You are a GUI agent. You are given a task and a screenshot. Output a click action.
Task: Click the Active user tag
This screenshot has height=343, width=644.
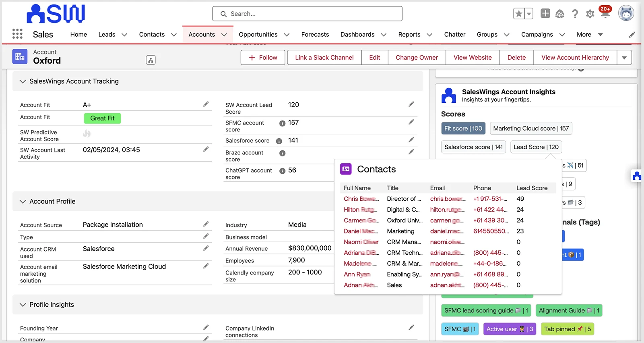[510, 329]
